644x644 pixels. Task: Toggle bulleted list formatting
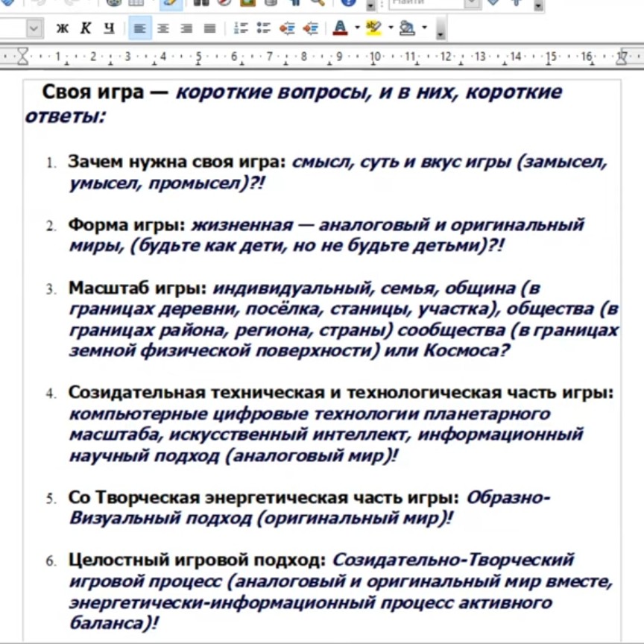point(264,28)
